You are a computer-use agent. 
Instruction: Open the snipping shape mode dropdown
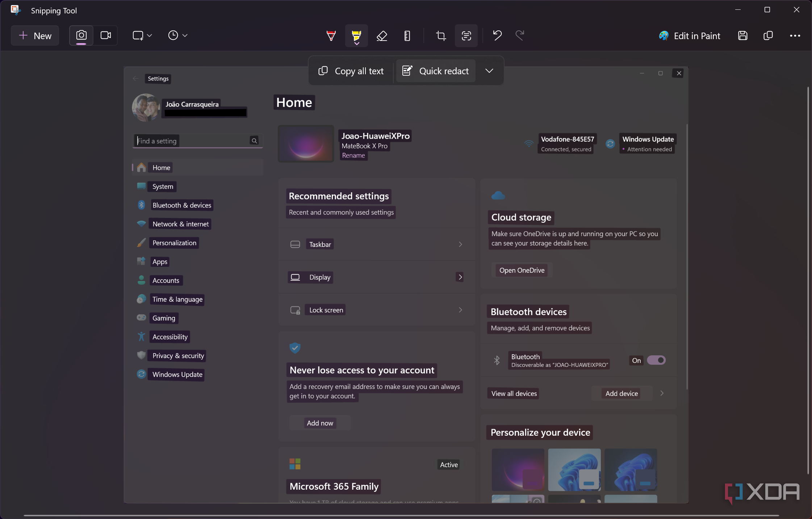[x=142, y=35]
